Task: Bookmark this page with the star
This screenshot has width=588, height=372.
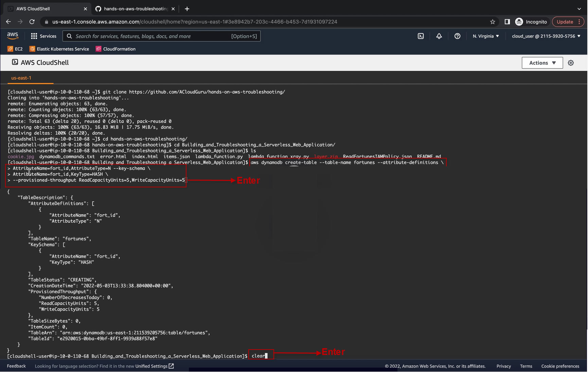Action: [493, 22]
